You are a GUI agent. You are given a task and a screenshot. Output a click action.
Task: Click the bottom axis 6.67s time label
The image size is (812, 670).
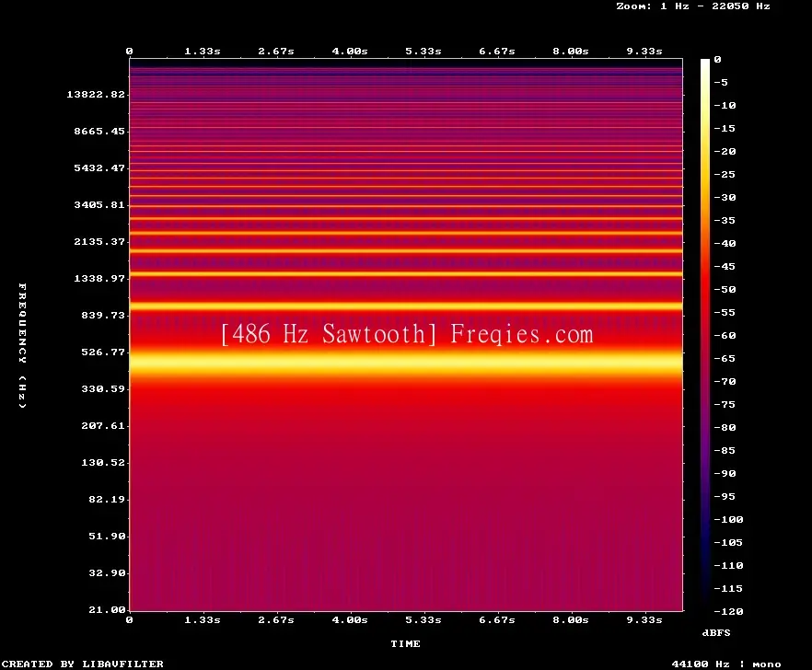[496, 619]
